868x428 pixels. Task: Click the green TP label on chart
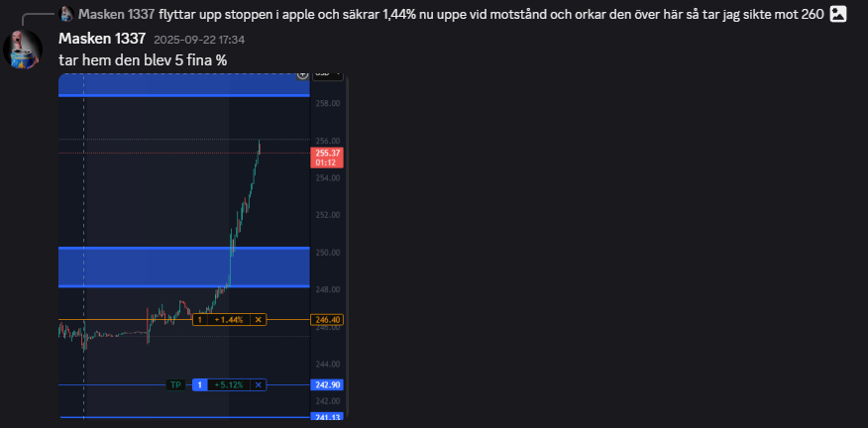click(x=175, y=384)
